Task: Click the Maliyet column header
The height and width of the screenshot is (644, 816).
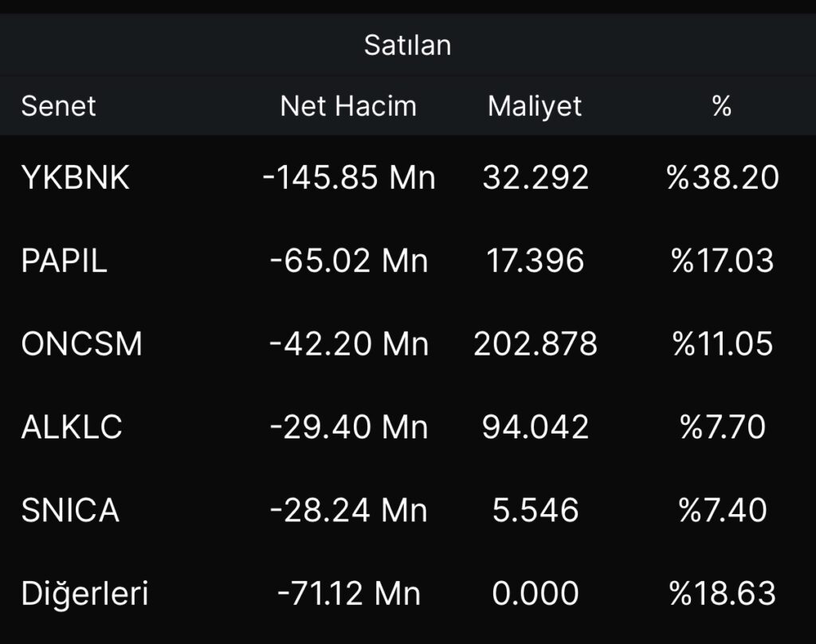Action: click(535, 106)
